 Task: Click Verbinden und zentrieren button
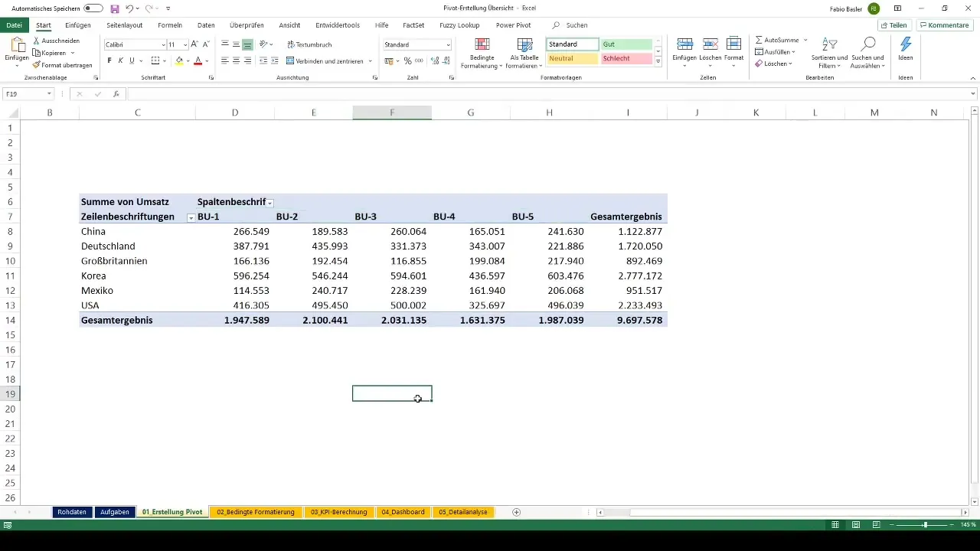pos(326,60)
